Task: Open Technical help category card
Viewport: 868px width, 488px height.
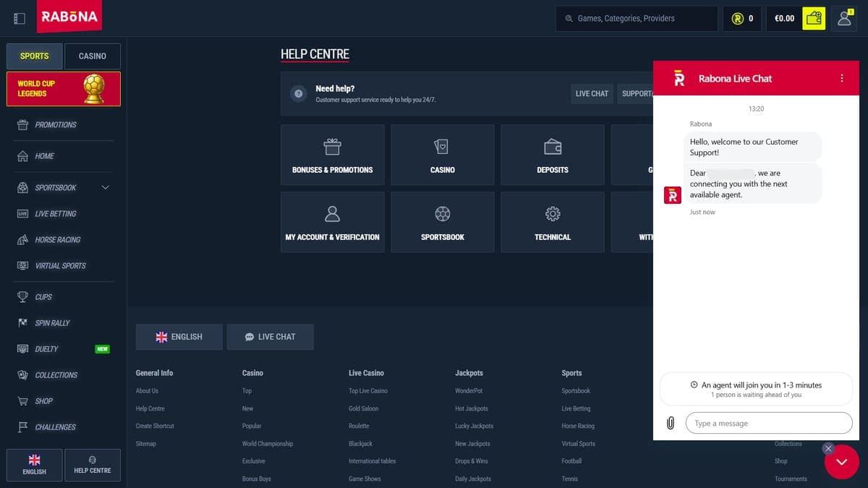Action: click(x=553, y=222)
